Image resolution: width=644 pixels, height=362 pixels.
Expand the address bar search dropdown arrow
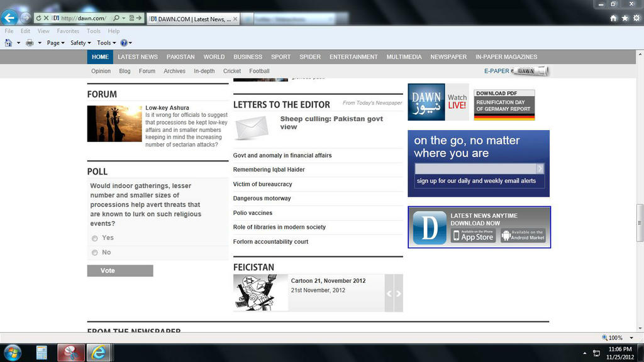tap(123, 18)
